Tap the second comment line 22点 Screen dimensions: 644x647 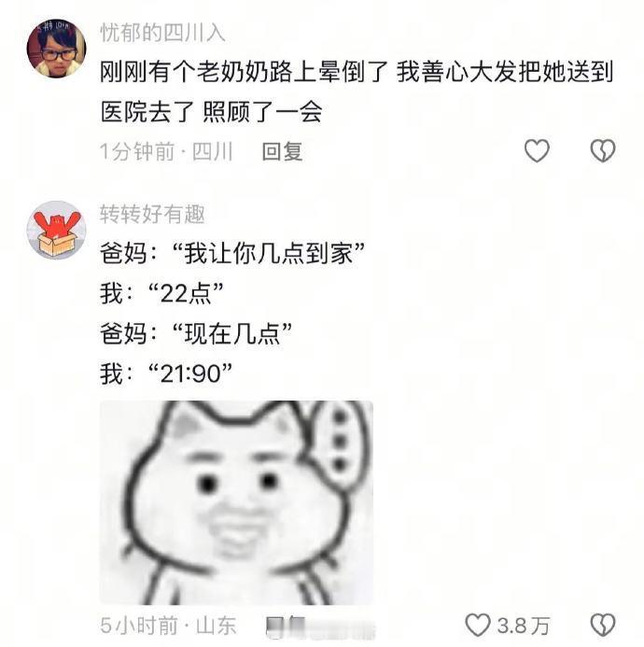pos(161,293)
